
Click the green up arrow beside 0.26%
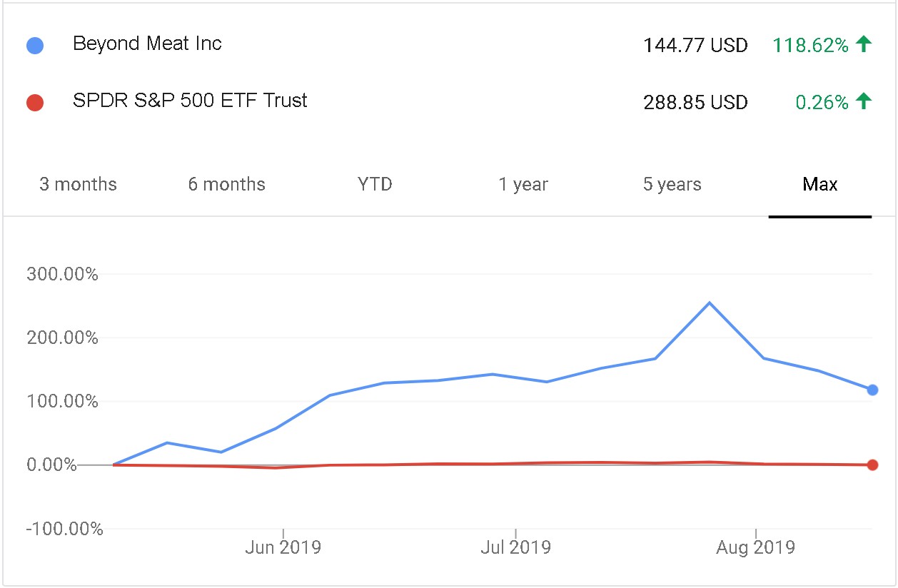coord(864,102)
